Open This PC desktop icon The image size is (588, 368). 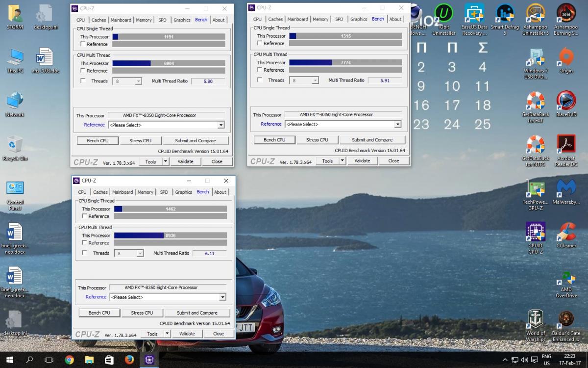[15, 61]
